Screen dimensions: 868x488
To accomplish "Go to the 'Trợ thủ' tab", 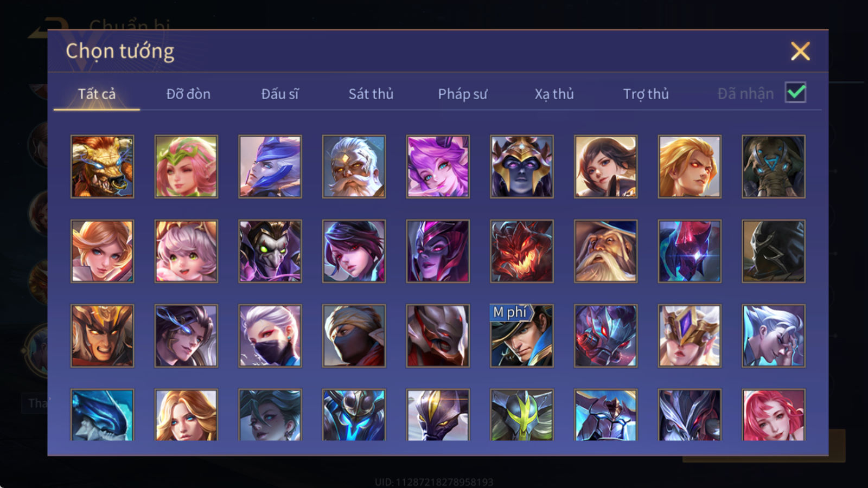I will click(646, 94).
